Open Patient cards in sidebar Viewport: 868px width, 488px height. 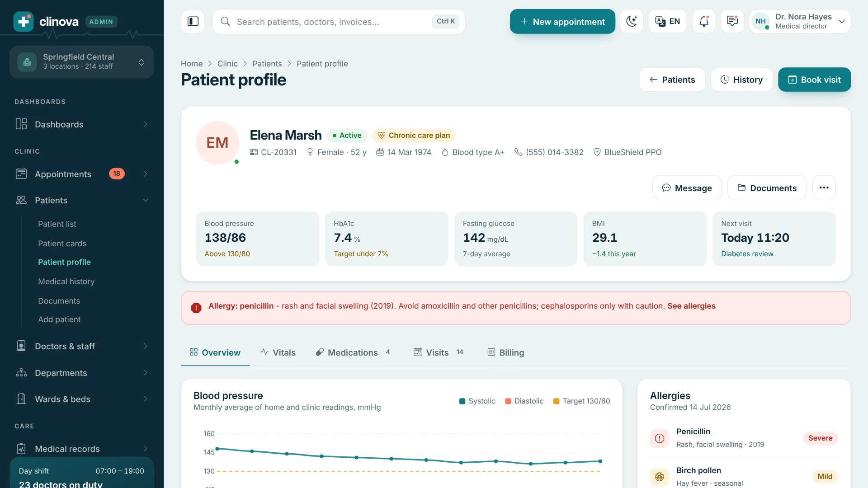point(62,244)
